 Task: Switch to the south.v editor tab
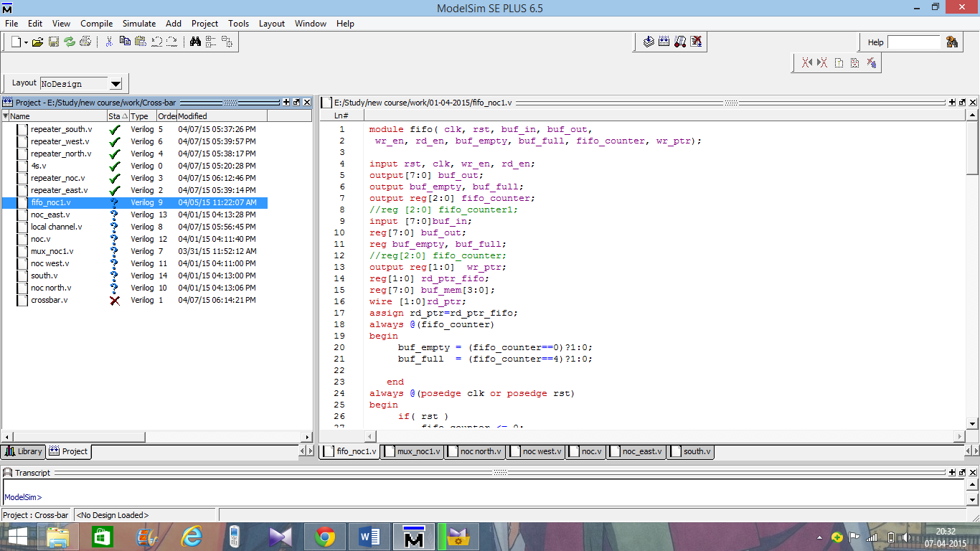click(691, 451)
